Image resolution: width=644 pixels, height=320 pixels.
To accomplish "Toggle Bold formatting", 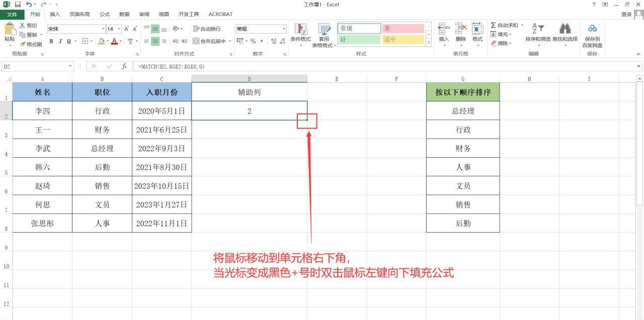I will coord(51,41).
